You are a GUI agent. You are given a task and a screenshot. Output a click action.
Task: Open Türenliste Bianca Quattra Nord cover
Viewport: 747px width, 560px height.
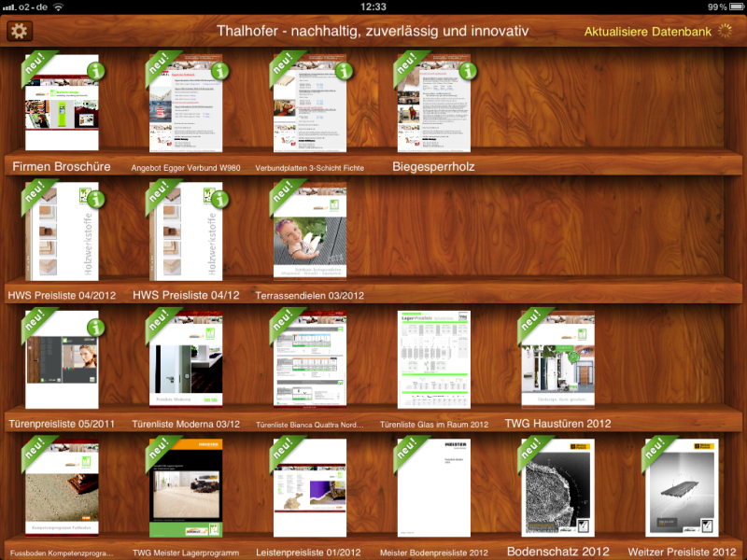[x=310, y=359]
